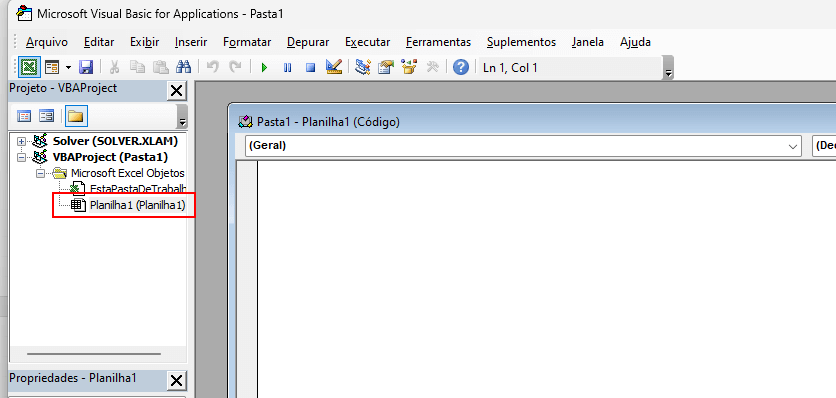
Task: Open the procedure dropdown at right of code window
Action: click(824, 146)
